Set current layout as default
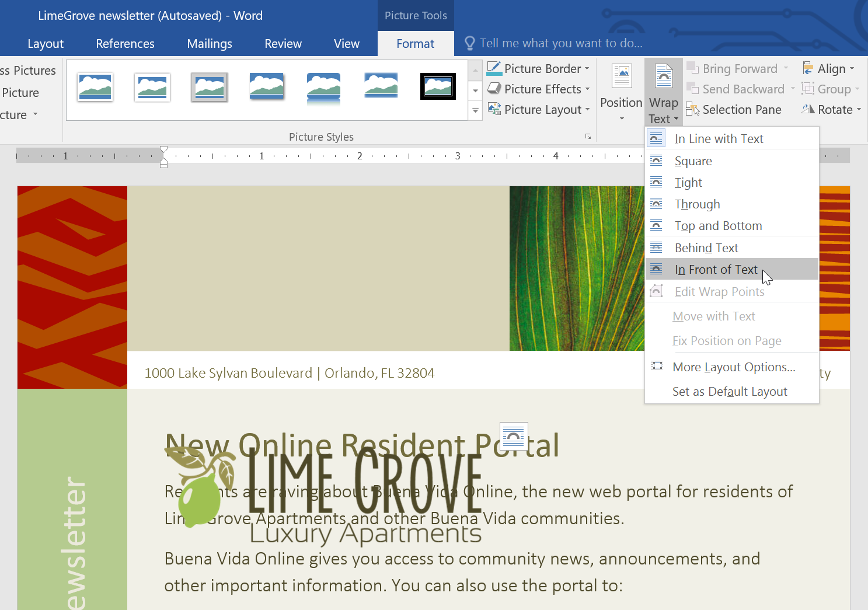This screenshot has width=868, height=610. (730, 391)
